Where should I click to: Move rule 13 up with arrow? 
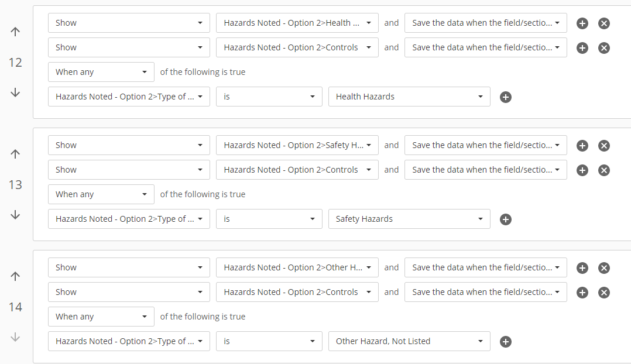pyautogui.click(x=15, y=154)
